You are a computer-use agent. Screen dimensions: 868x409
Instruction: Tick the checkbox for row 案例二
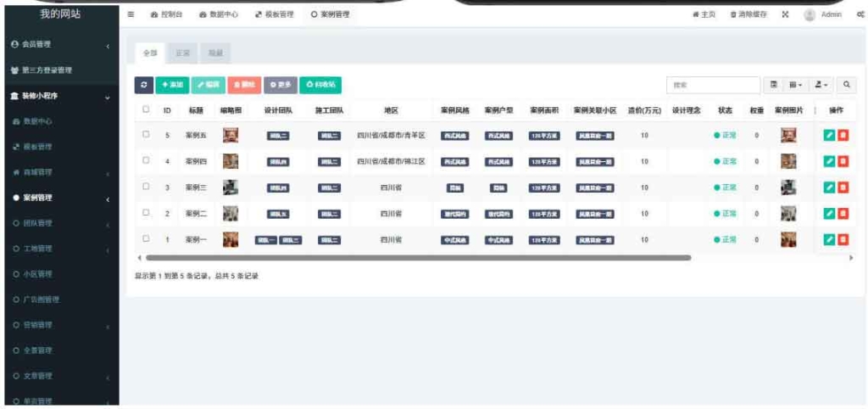[x=146, y=212]
